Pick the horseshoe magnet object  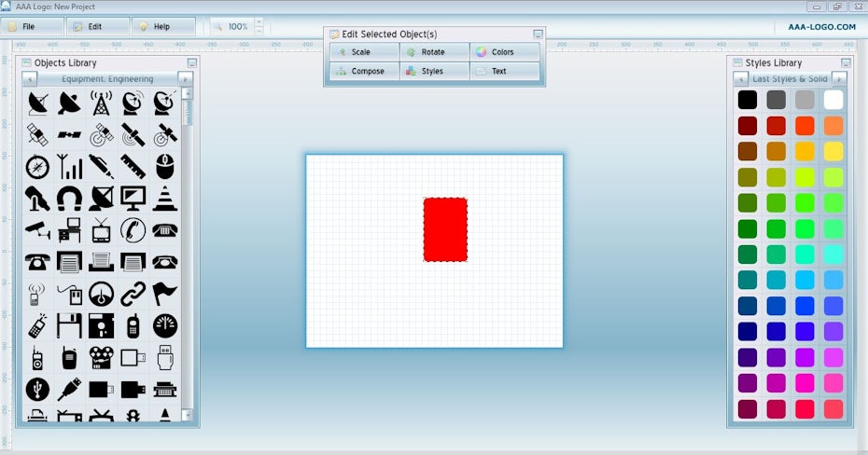click(69, 198)
